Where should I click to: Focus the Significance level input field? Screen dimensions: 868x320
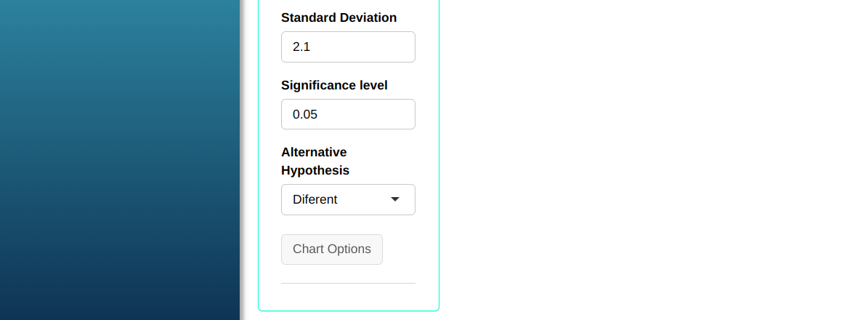point(348,114)
